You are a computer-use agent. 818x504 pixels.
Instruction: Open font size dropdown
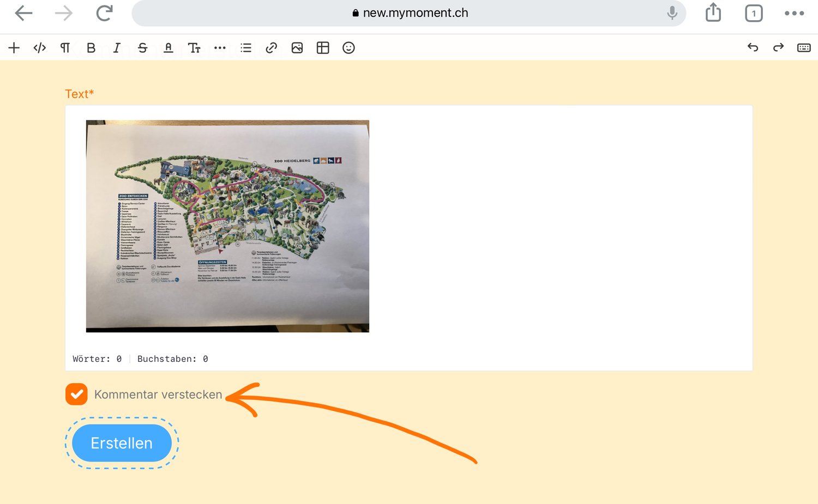(194, 48)
